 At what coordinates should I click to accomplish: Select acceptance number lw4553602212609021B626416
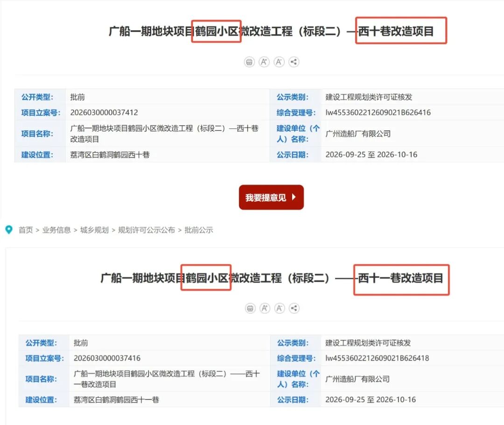click(x=378, y=113)
